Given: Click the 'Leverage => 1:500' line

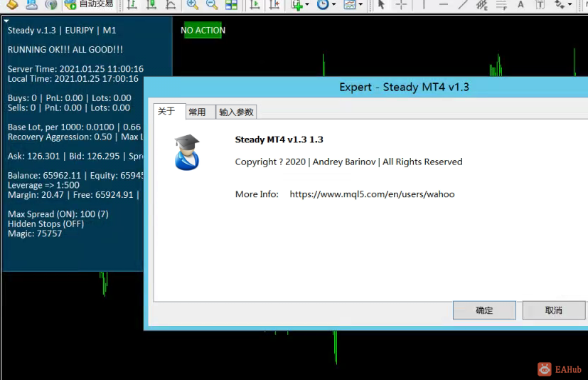Looking at the screenshot, I should coord(43,185).
